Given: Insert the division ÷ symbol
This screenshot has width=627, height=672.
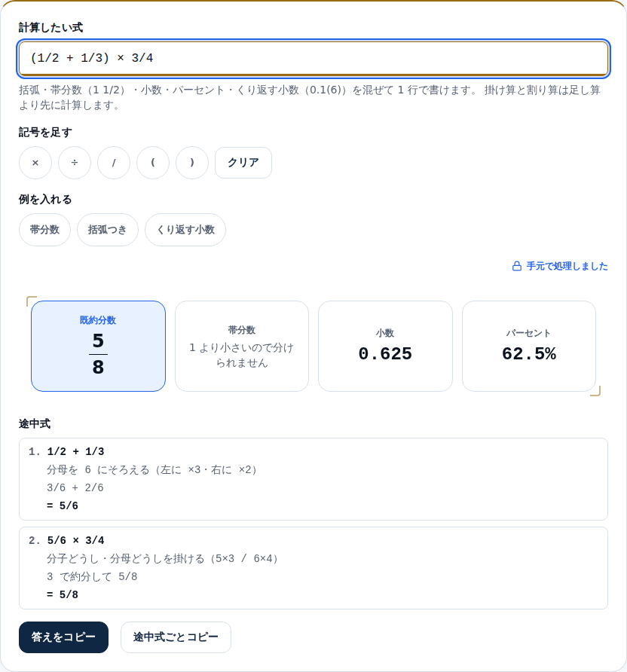Looking at the screenshot, I should pos(75,163).
